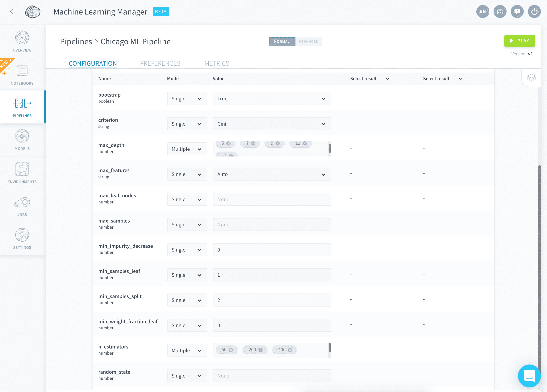
Task: Log out with the power icon
Action: click(534, 11)
